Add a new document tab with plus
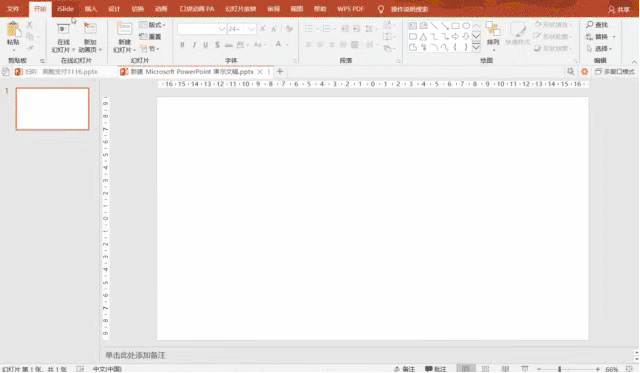The height and width of the screenshot is (373, 640). tap(280, 71)
